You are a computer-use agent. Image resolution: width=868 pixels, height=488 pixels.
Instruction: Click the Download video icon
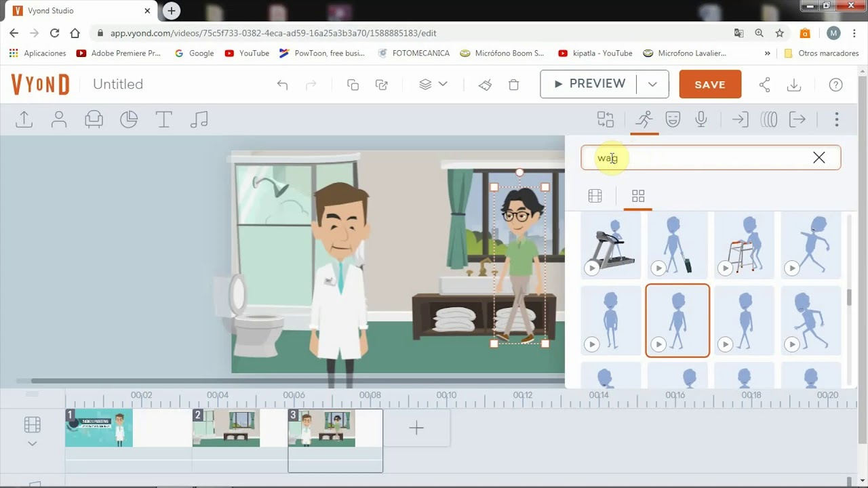coord(793,85)
